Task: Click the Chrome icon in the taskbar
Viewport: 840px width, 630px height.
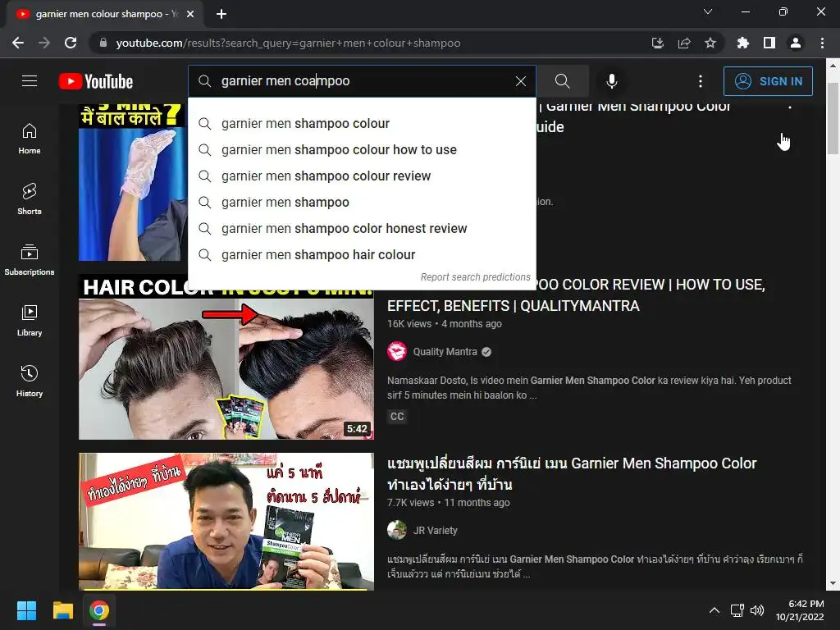Action: click(99, 610)
